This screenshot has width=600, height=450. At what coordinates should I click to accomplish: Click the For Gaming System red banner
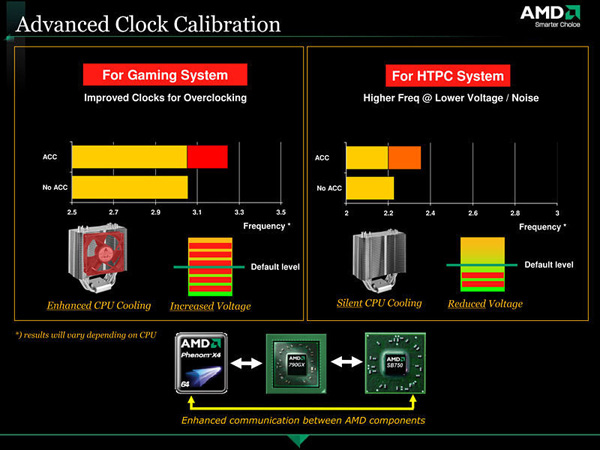pos(165,75)
